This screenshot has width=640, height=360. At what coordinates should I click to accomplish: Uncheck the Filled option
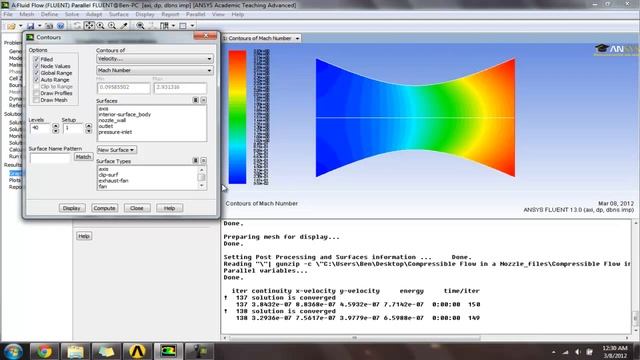point(36,59)
